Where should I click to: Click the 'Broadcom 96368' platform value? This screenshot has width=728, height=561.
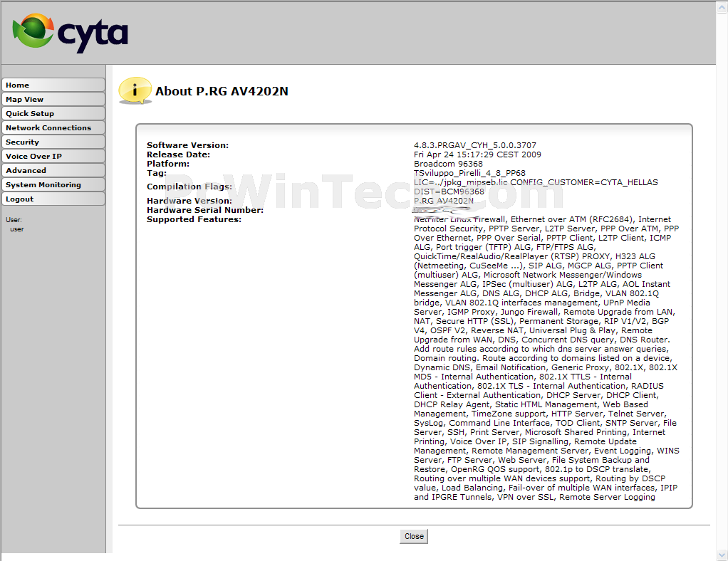(448, 164)
